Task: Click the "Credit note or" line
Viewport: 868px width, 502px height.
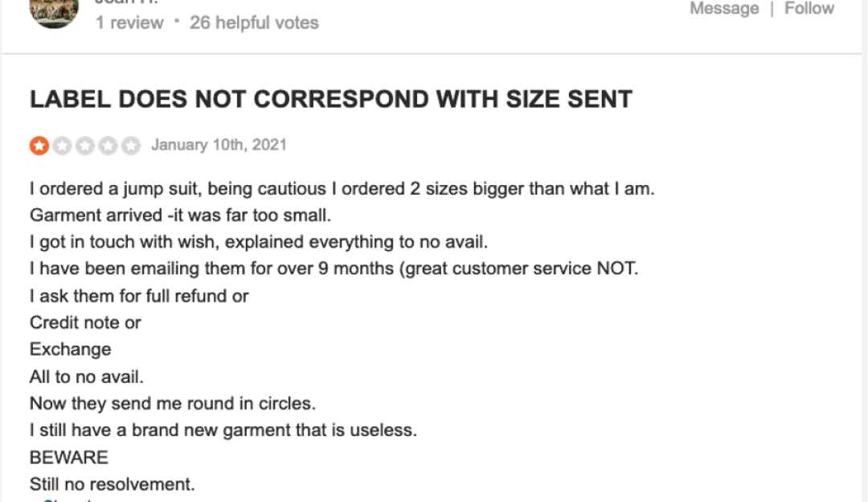Action: (85, 323)
